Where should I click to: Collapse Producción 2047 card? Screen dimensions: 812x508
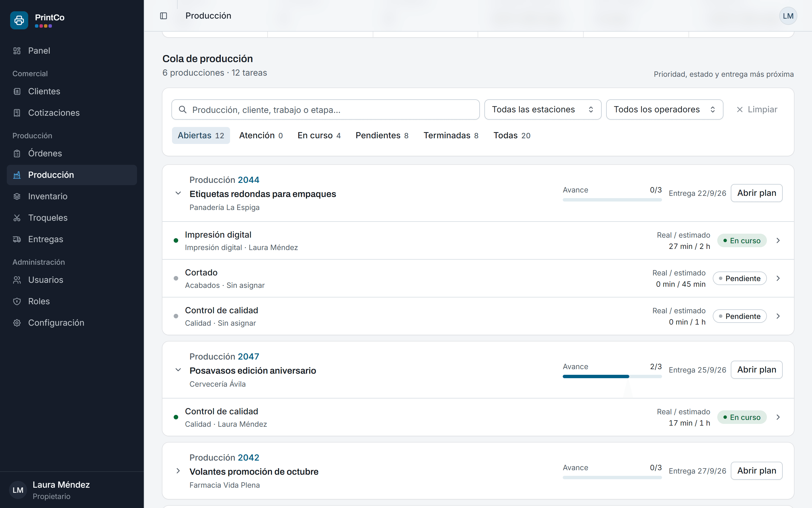pos(178,370)
